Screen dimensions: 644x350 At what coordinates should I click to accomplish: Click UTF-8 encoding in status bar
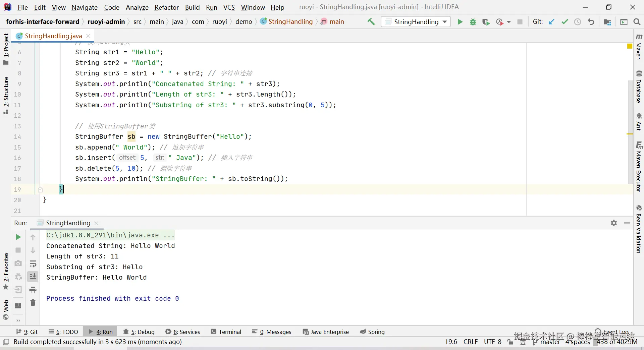point(492,342)
